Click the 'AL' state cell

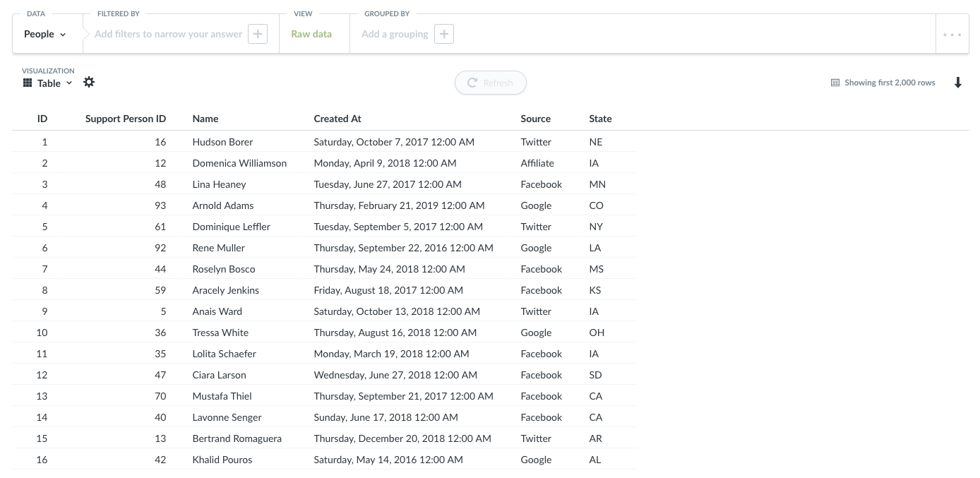[x=595, y=460]
